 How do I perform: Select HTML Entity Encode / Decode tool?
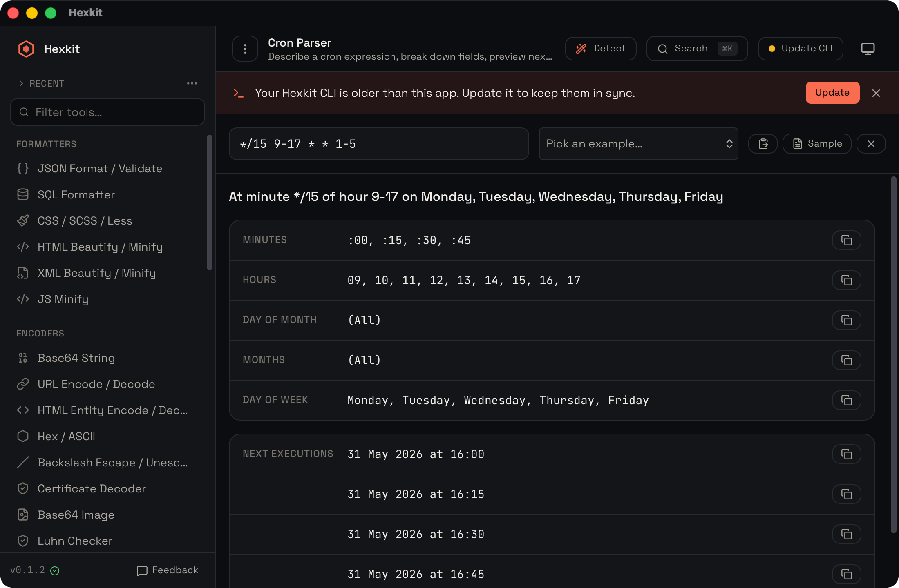pos(107,410)
